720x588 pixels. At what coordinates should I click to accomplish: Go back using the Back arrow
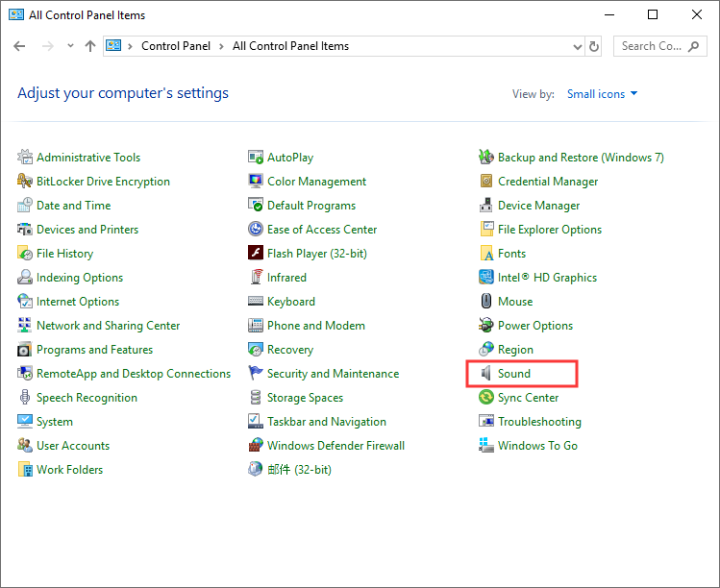click(x=20, y=46)
